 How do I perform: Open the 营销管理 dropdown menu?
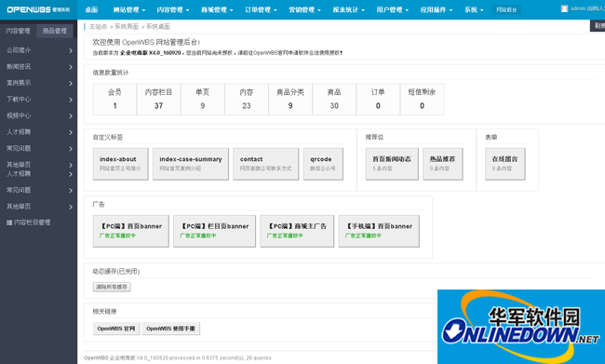[304, 9]
